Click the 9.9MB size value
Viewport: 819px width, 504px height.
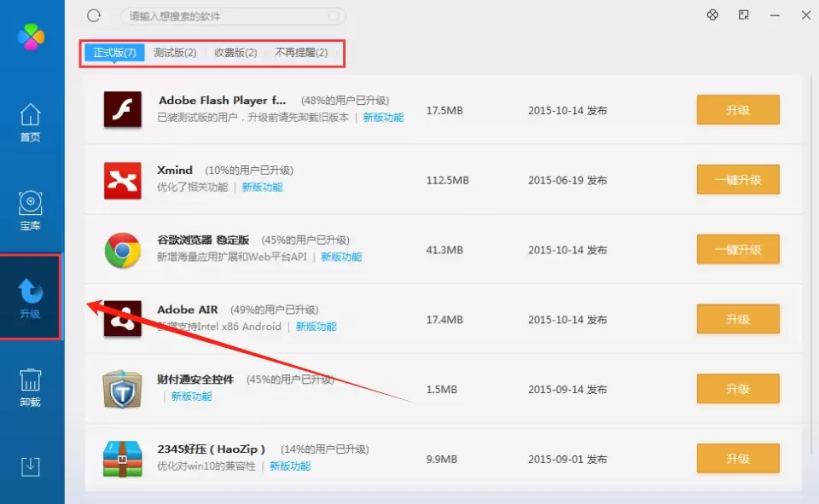point(442,459)
